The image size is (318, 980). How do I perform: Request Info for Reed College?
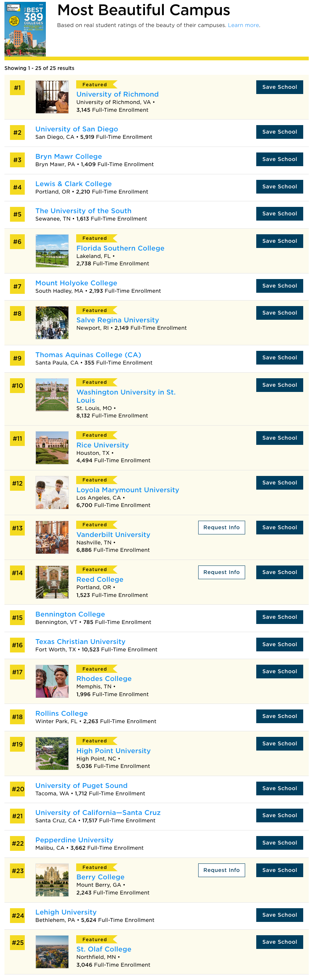pyautogui.click(x=221, y=572)
